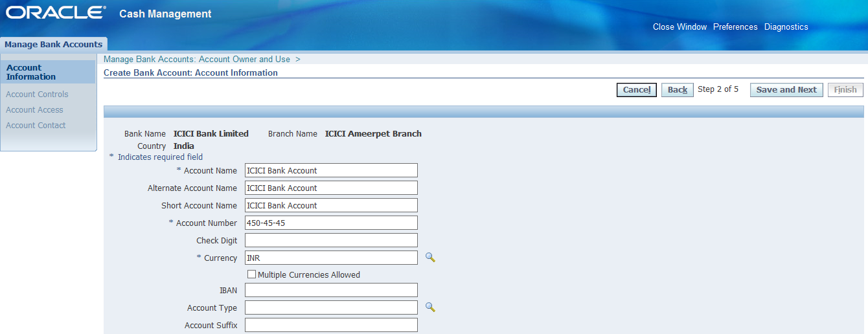Select Account Information in the sidebar
Screen dimensions: 868x334
31,72
